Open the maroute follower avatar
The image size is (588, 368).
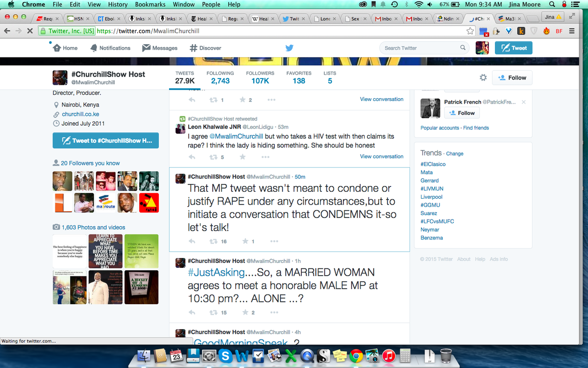click(106, 203)
